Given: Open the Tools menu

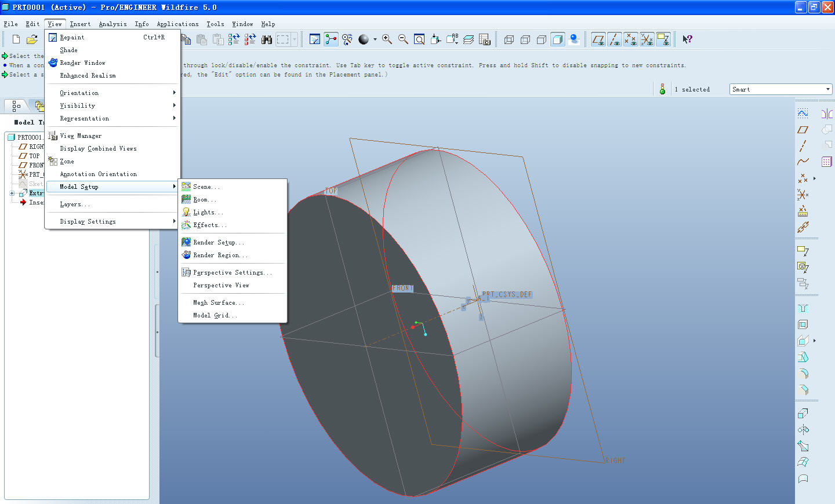Looking at the screenshot, I should coord(215,24).
